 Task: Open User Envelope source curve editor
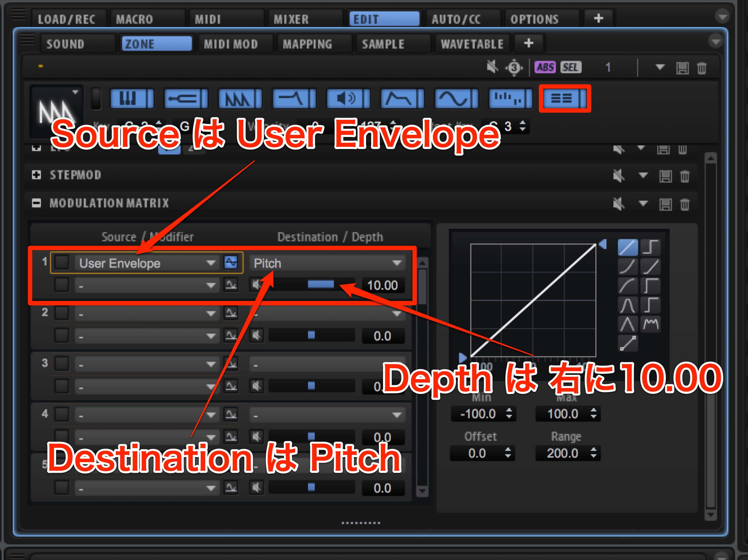[x=231, y=263]
